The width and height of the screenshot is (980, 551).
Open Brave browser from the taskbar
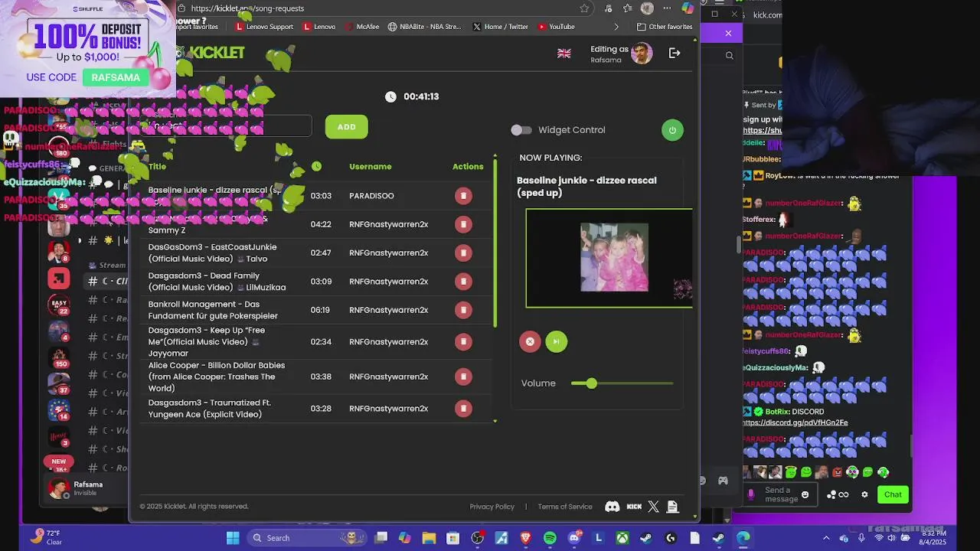pos(525,538)
